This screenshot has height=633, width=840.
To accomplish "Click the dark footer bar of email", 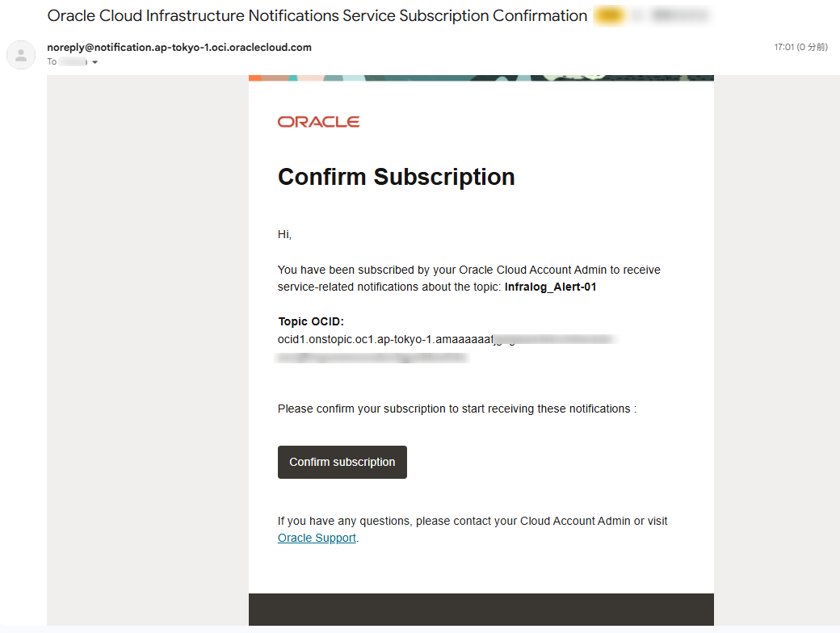I will point(481,609).
